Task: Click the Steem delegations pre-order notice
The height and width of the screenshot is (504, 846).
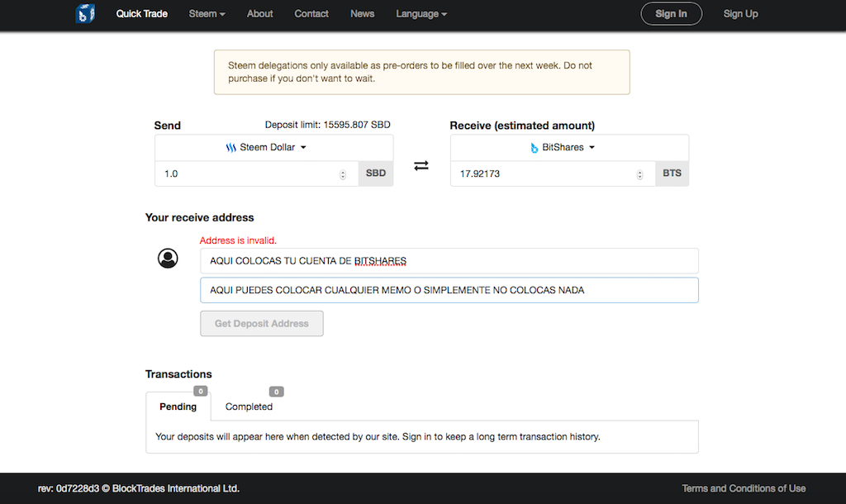Action: pyautogui.click(x=422, y=73)
